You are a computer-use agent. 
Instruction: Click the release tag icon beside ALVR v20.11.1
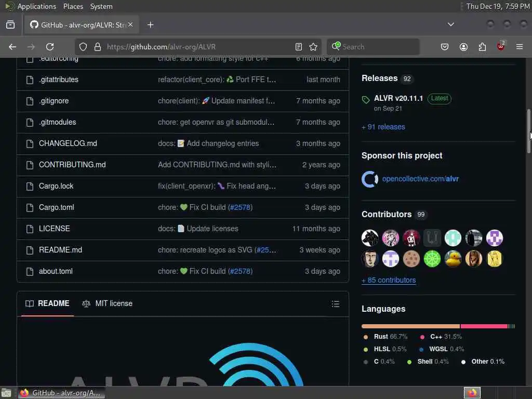coord(365,100)
